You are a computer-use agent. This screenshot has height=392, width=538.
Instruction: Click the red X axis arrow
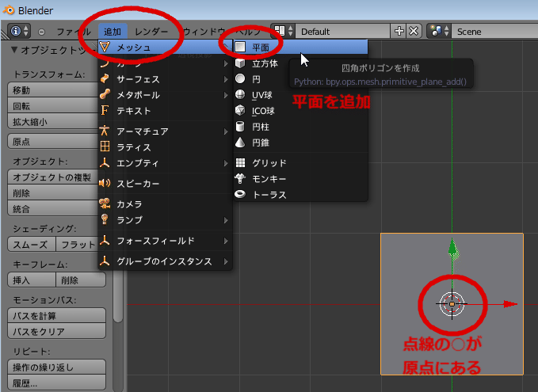(x=509, y=304)
